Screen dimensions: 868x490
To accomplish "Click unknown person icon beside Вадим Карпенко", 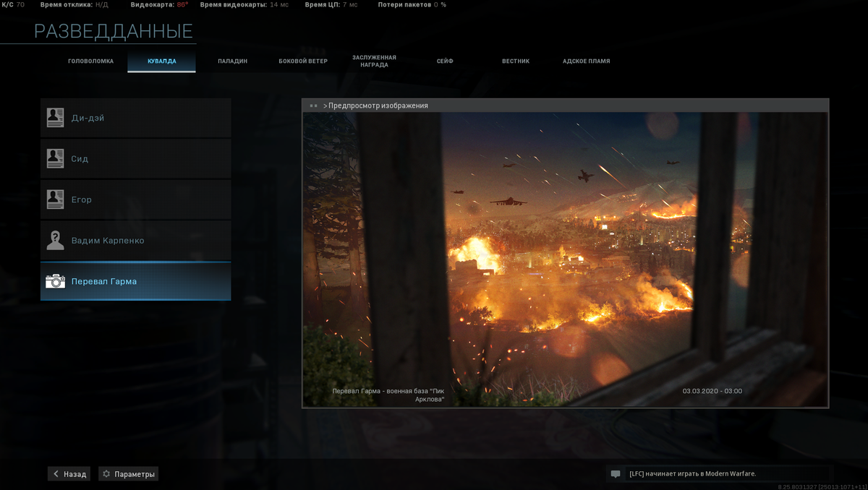I will [55, 241].
